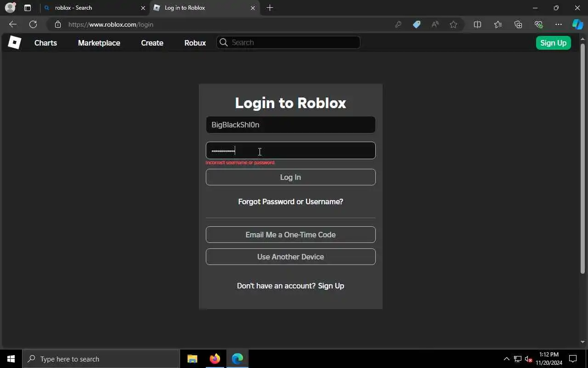588x368 pixels.
Task: Open the Create menu item
Action: (x=152, y=43)
